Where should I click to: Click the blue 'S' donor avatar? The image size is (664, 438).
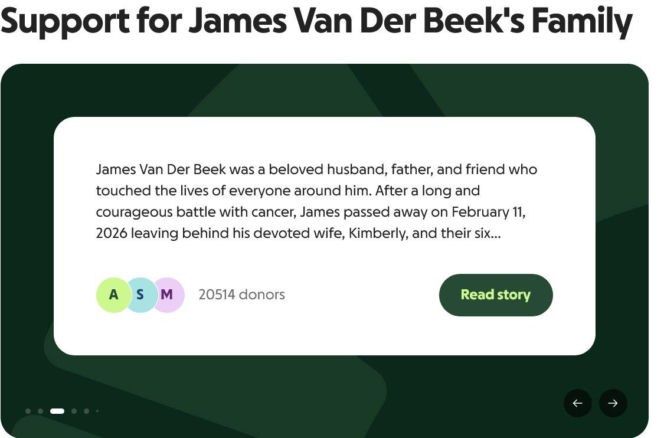click(140, 295)
